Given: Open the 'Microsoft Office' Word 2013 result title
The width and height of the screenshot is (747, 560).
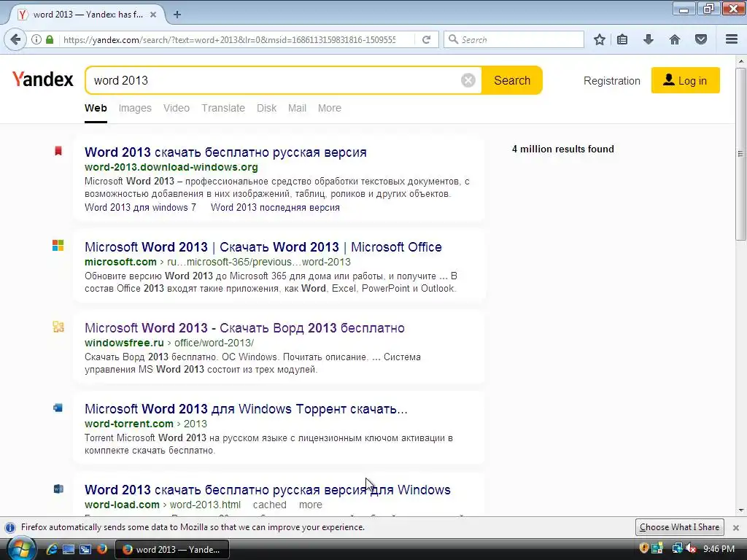Looking at the screenshot, I should point(263,247).
